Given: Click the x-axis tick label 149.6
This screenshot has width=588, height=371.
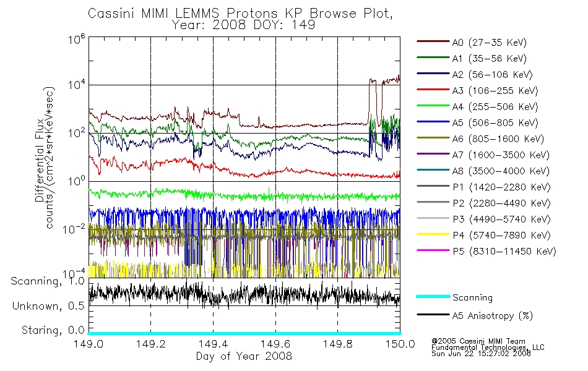Looking at the screenshot, I should 275,344.
